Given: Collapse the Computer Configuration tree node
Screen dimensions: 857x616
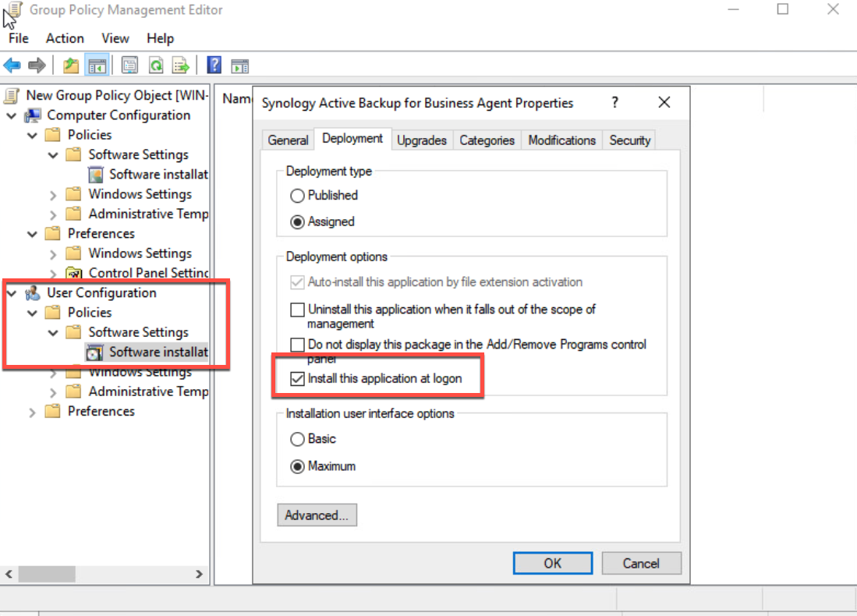Looking at the screenshot, I should pyautogui.click(x=10, y=115).
